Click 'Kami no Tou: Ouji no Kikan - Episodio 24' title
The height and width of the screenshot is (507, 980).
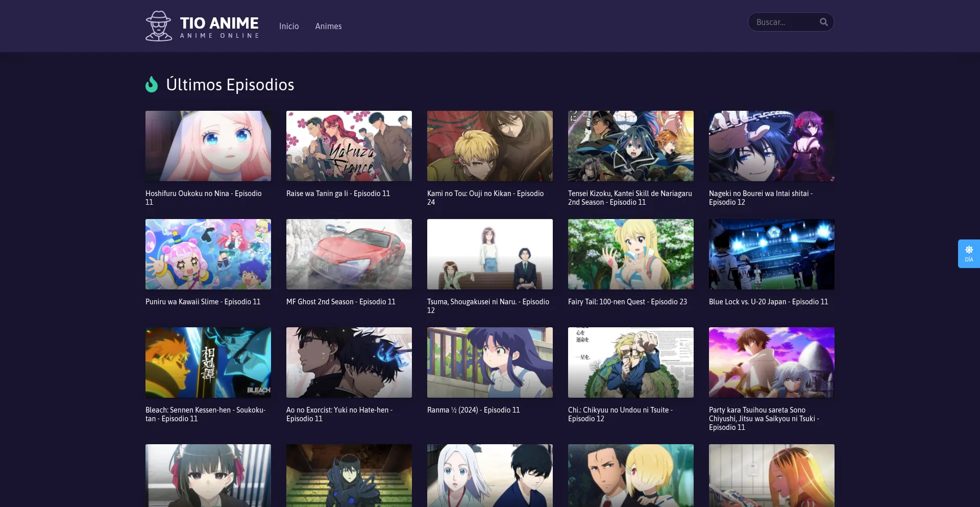[x=485, y=198]
